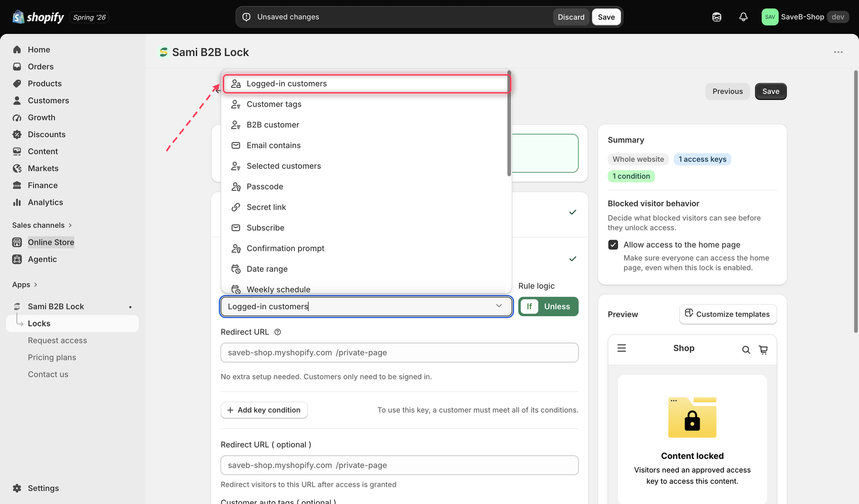Select the Unless rule logic option
This screenshot has height=504, width=859.
click(x=557, y=306)
